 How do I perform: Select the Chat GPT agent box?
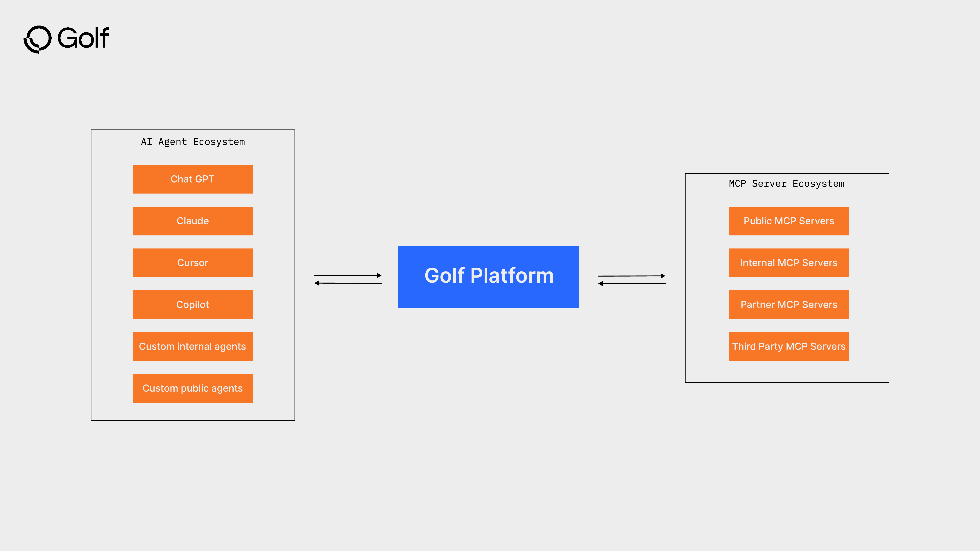tap(193, 179)
